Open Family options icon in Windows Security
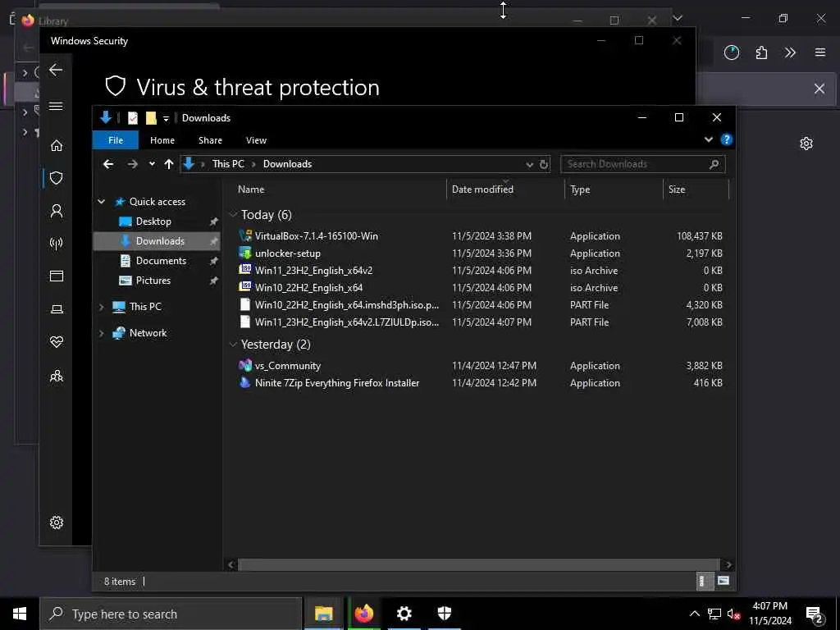 click(57, 376)
